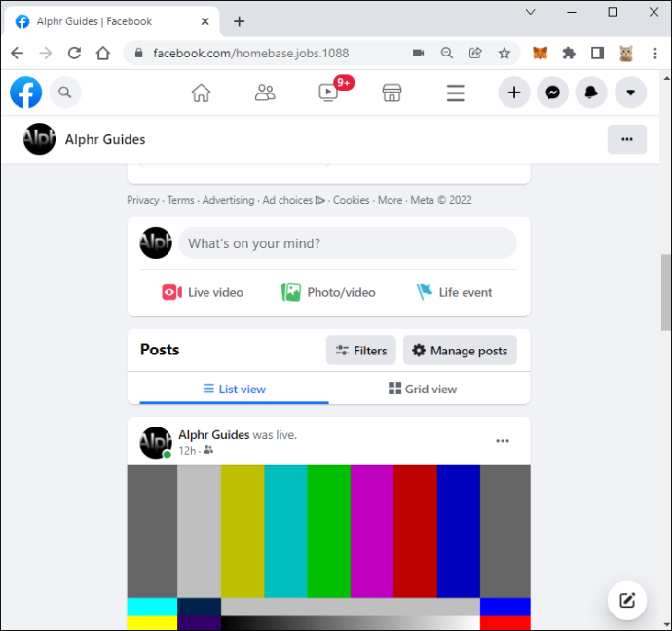Open Advertising footer link

(x=229, y=200)
